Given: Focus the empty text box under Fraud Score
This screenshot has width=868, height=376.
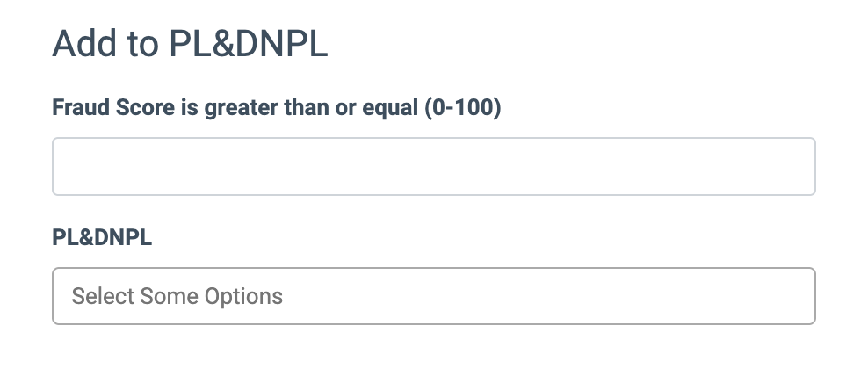Looking at the screenshot, I should coord(434,166).
